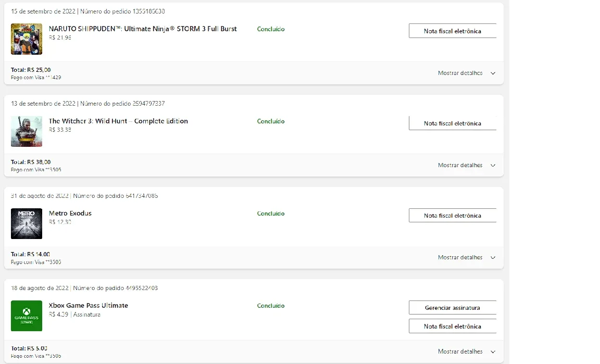Viewport: 600px width, 364px height.
Task: Expand details chevron for the Metro Exodus order
Action: click(493, 258)
